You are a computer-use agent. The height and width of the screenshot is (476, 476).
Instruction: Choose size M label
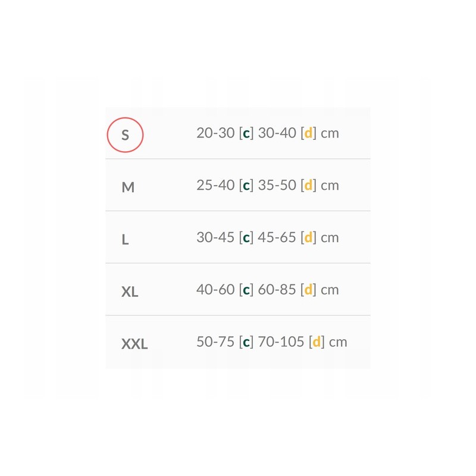coord(128,187)
